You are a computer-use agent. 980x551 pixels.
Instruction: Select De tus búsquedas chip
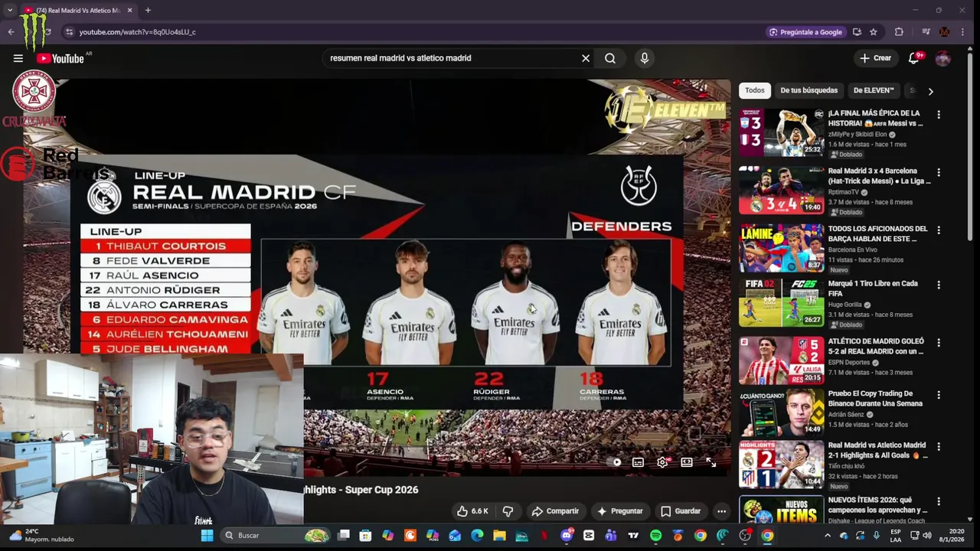808,90
